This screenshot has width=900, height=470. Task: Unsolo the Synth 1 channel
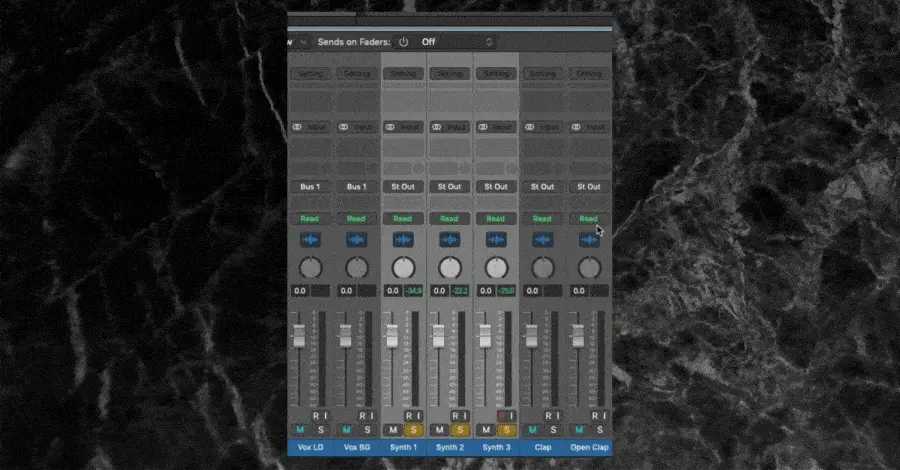point(413,430)
